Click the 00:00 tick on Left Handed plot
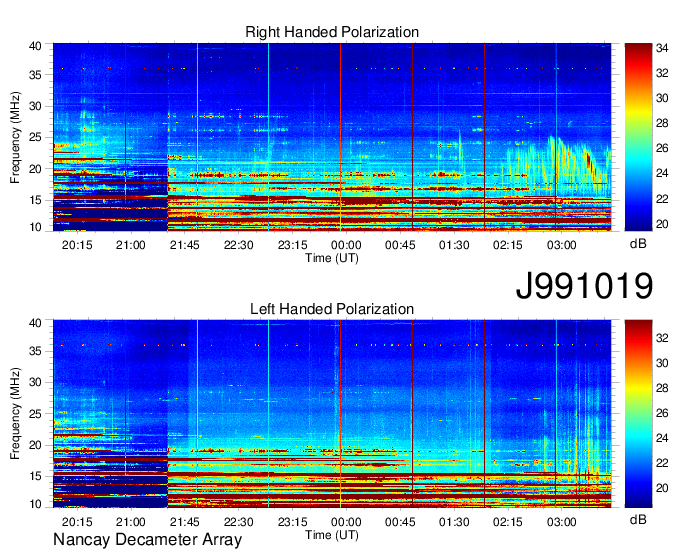Image resolution: width=680 pixels, height=552 pixels. pyautogui.click(x=346, y=522)
